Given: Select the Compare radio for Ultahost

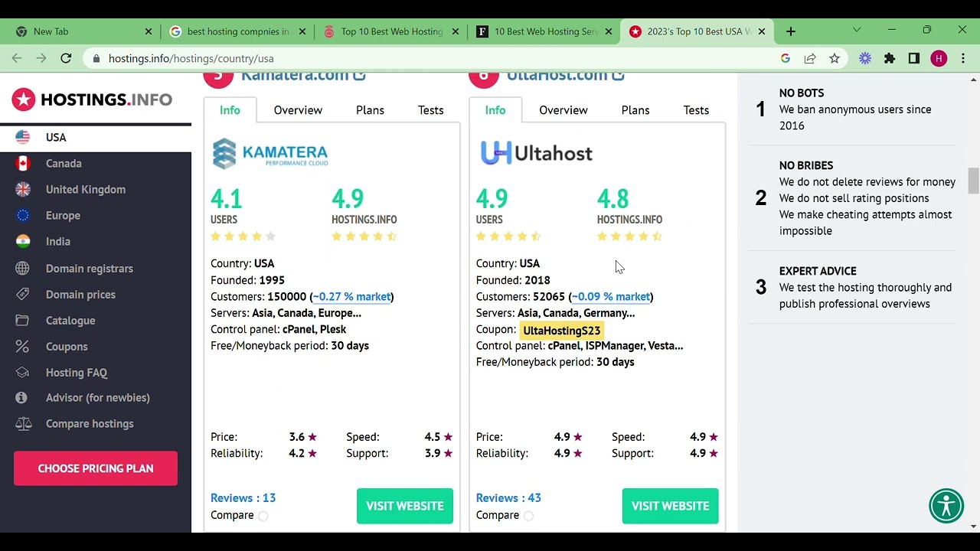Looking at the screenshot, I should pyautogui.click(x=528, y=516).
